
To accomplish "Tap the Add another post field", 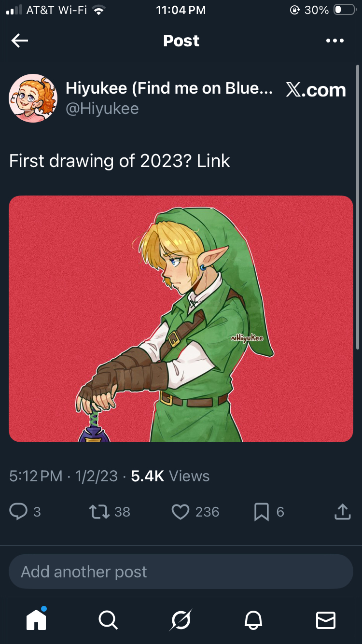I will click(x=181, y=572).
